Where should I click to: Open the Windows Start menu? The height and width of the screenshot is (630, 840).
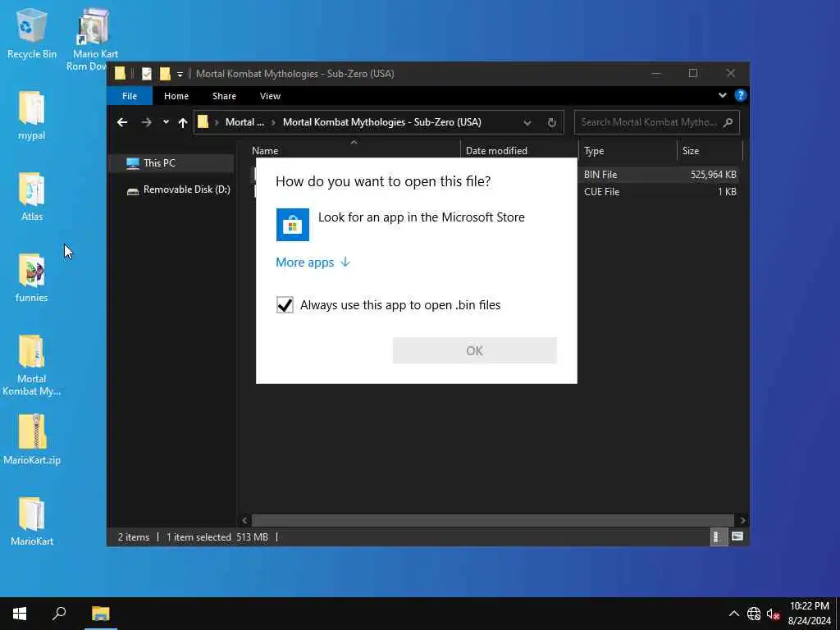point(20,614)
